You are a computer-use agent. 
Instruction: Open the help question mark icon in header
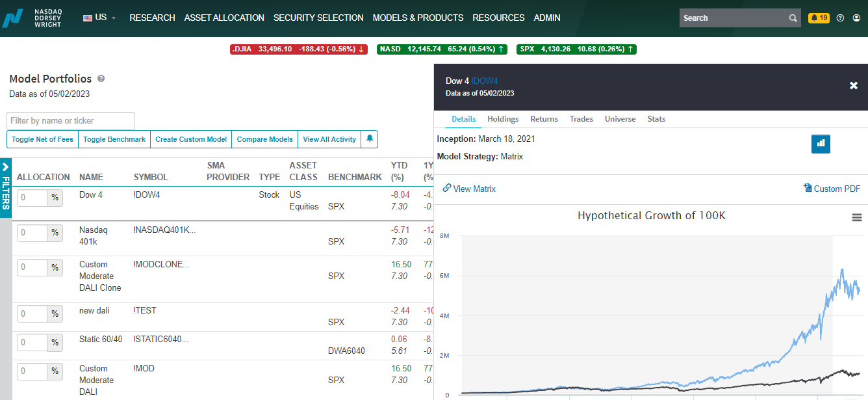[840, 18]
